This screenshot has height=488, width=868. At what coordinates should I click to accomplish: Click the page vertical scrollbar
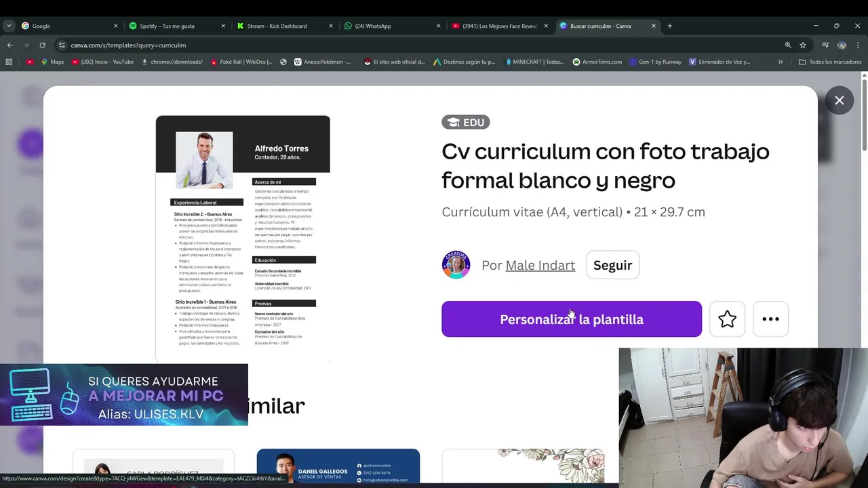click(864, 115)
